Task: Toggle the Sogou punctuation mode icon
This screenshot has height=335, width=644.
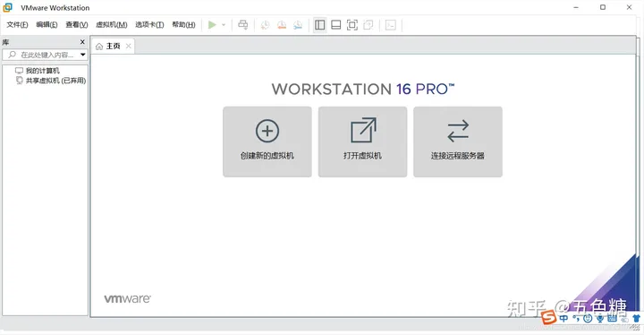Action: point(576,318)
